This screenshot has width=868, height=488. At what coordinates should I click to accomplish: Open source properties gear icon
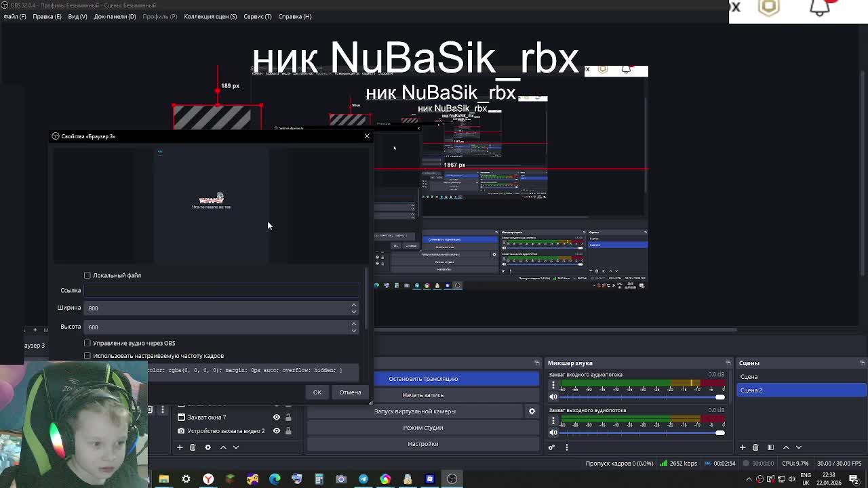[208, 447]
